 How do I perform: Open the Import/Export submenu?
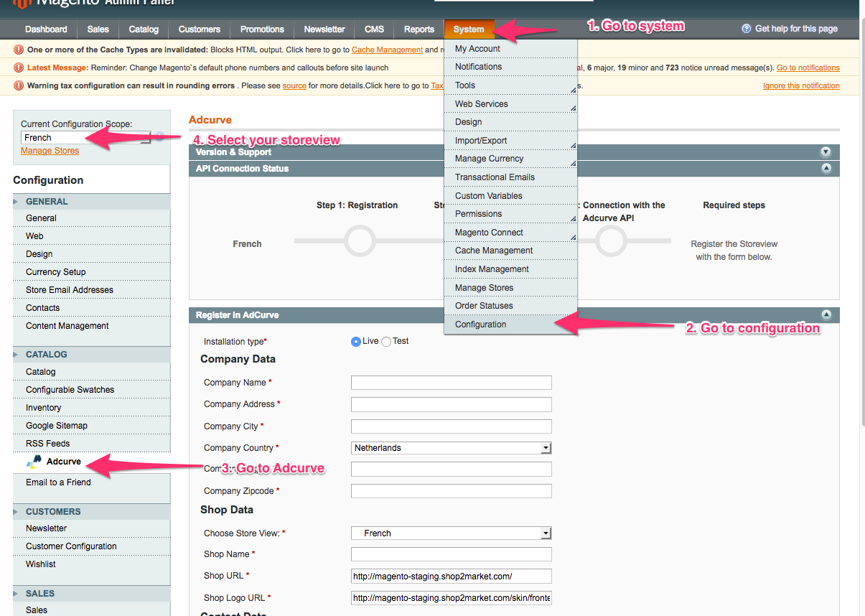click(510, 141)
